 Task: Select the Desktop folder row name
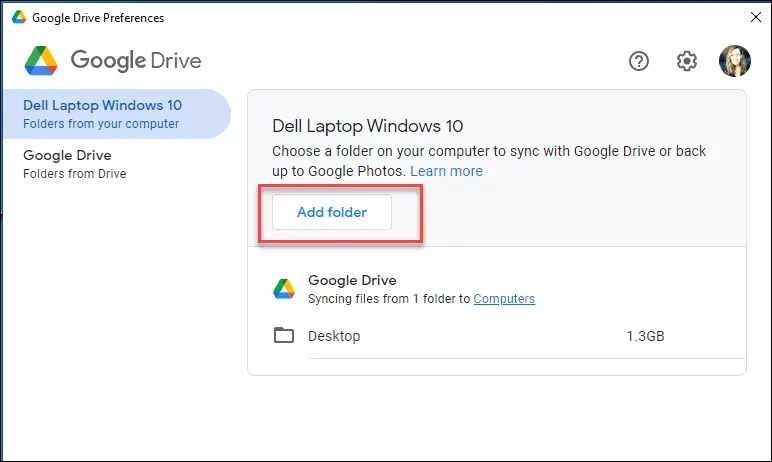(334, 336)
